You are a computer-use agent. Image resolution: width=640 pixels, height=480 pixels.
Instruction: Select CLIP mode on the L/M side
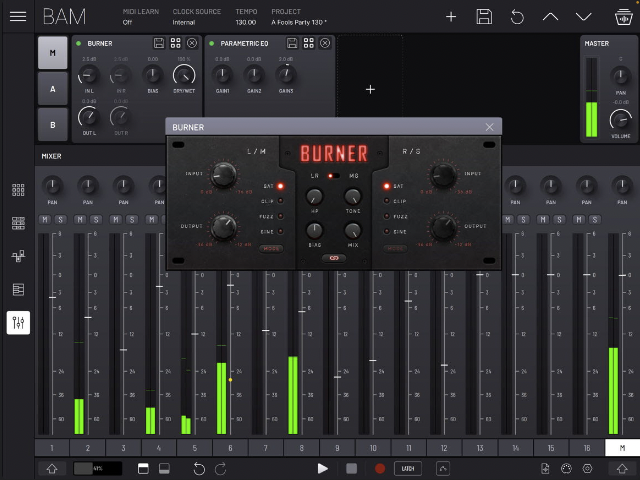pos(279,200)
